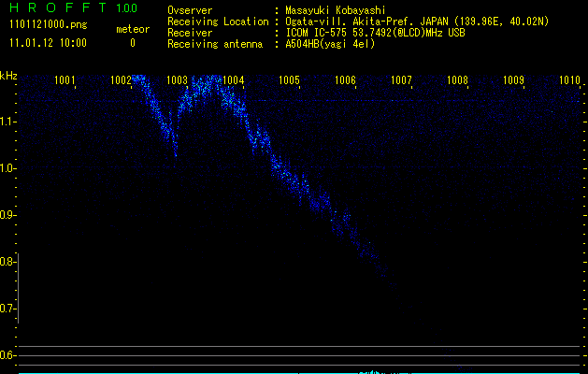Click time axis marker 1001

point(65,80)
